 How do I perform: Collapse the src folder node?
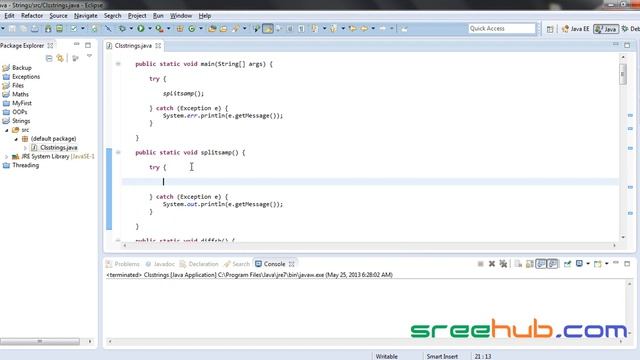tap(7, 130)
